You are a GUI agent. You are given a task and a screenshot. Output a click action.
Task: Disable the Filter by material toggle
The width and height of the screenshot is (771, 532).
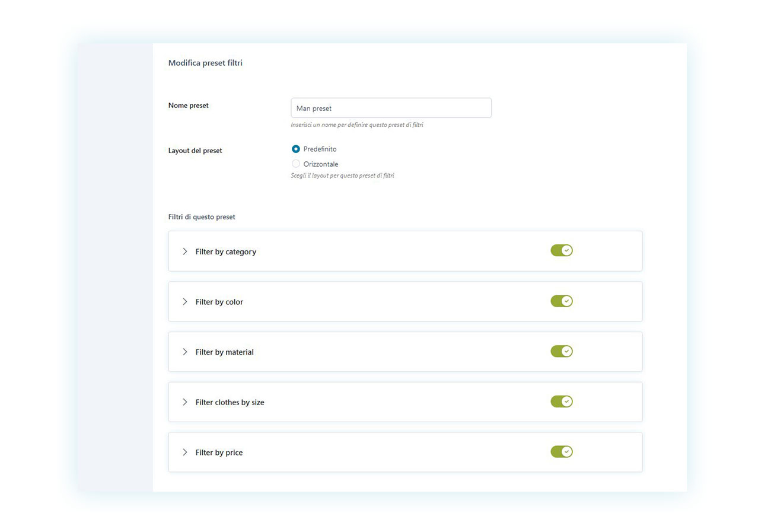click(x=561, y=351)
